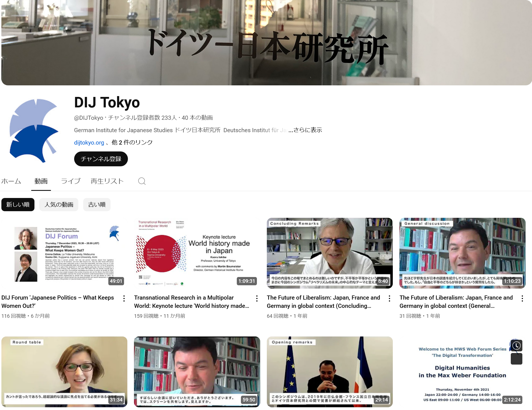Play the thumbnail with 59:50 duration

[197, 372]
